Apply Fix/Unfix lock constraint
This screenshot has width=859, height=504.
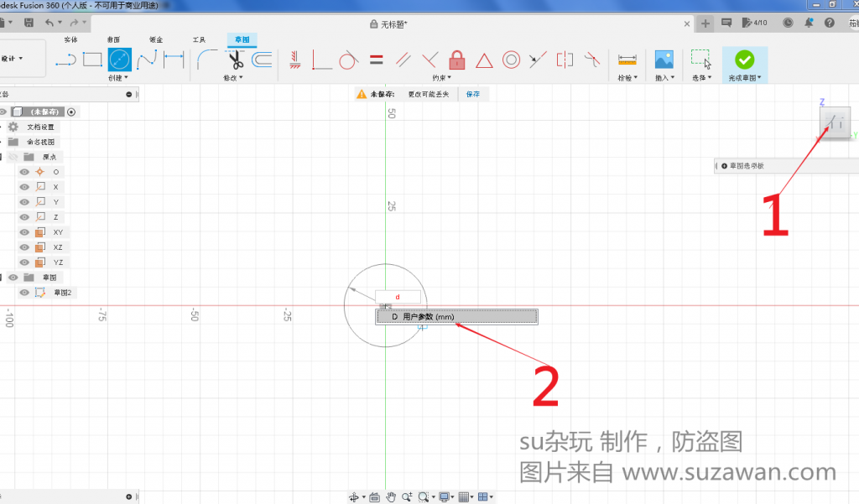tap(457, 60)
